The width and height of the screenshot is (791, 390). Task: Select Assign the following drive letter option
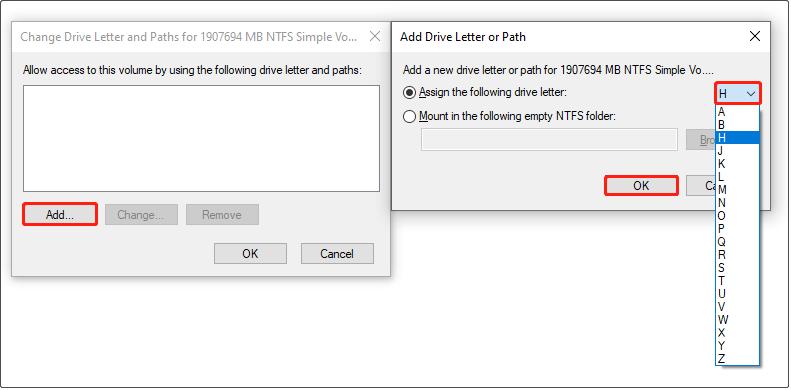click(410, 92)
